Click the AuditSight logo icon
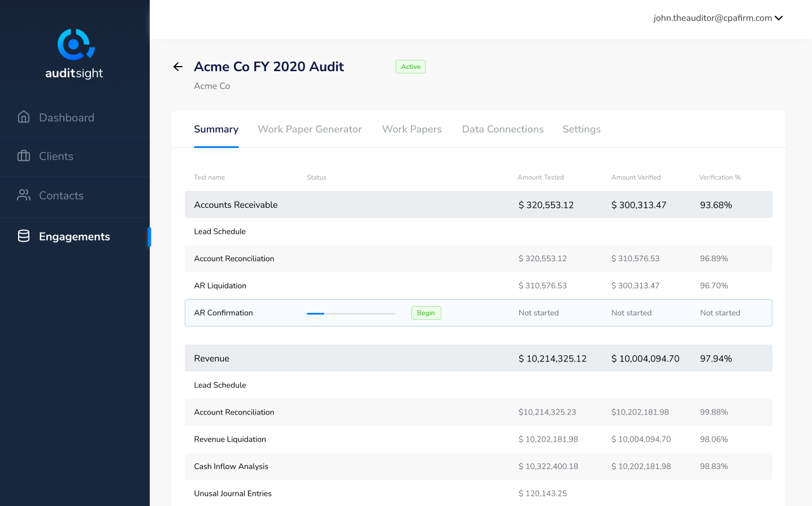The width and height of the screenshot is (812, 506). coord(75,45)
